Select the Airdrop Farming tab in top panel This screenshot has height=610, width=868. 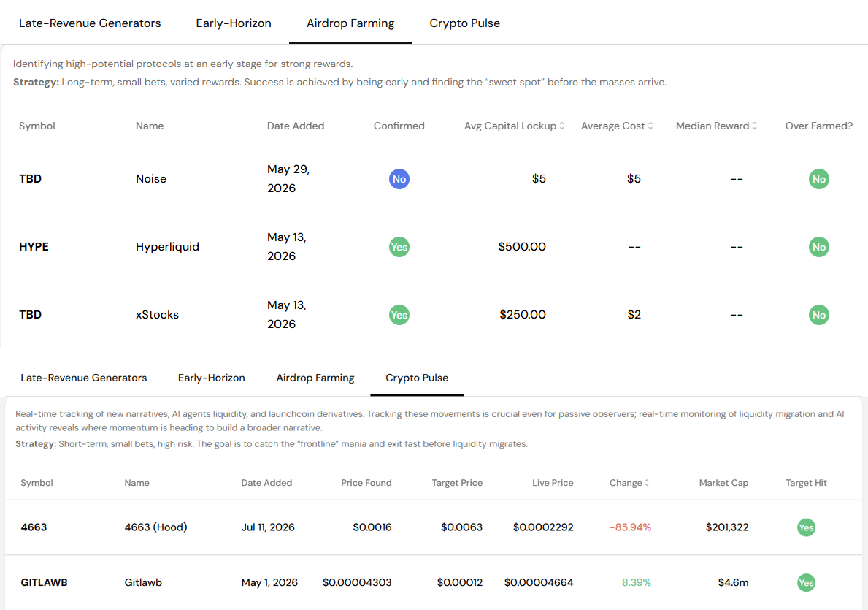tap(350, 23)
